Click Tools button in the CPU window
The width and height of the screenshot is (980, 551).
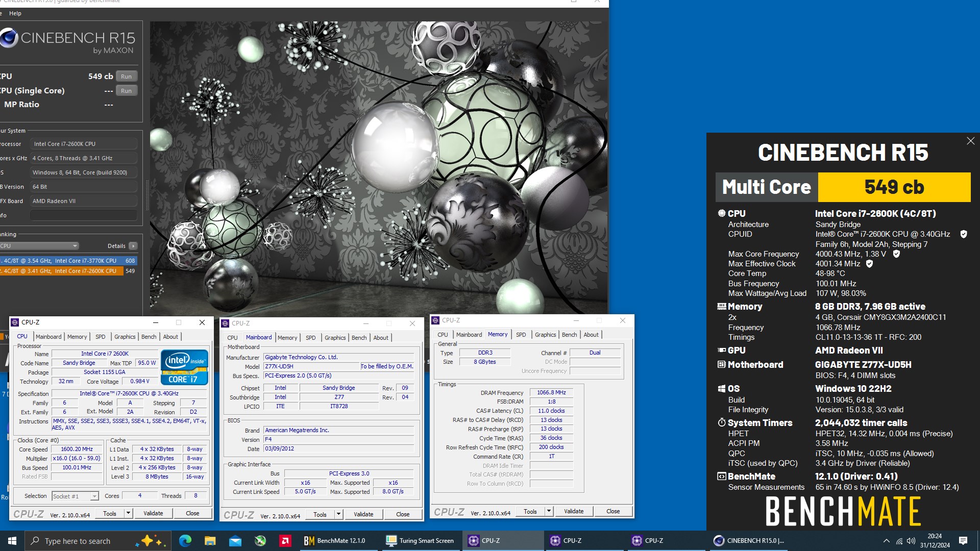(110, 514)
